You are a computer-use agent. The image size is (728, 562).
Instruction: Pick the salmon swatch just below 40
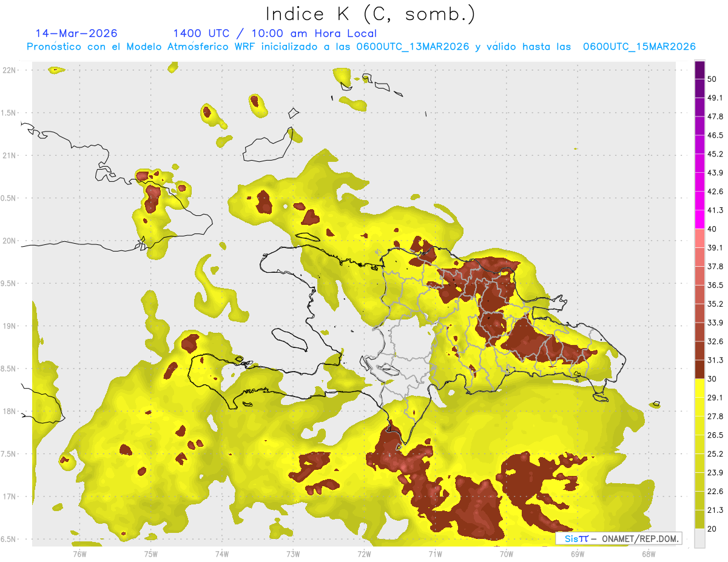point(699,238)
